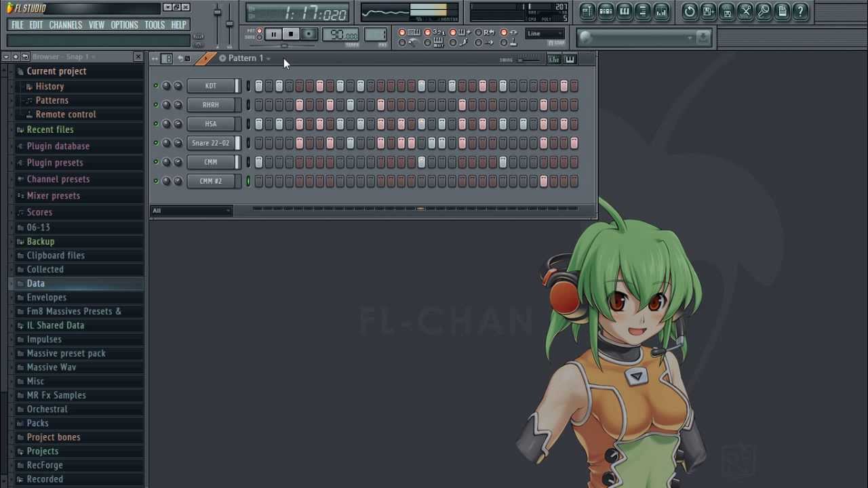Open the All channel filter dropdown
This screenshot has height=488, width=868.
pos(191,211)
